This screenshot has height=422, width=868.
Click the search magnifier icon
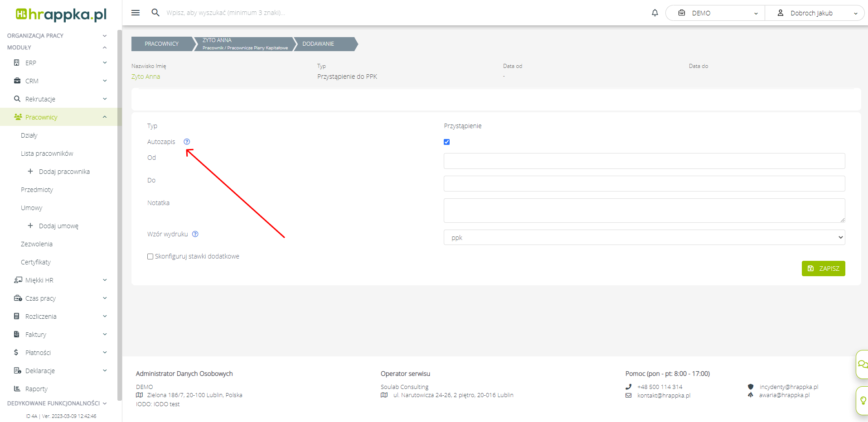pos(155,13)
